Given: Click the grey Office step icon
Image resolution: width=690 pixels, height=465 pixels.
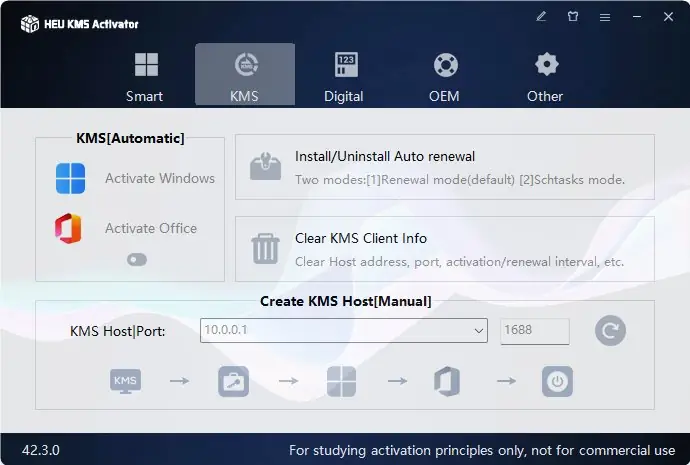Looking at the screenshot, I should point(448,381).
